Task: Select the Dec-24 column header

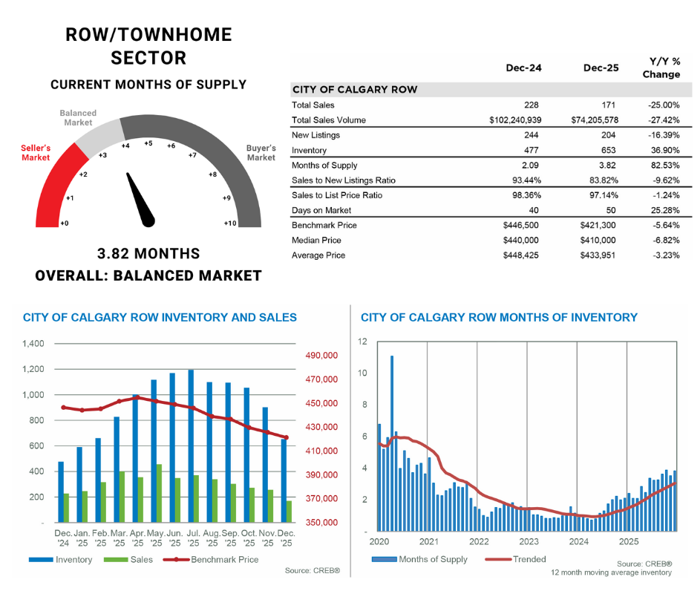Action: tap(523, 68)
